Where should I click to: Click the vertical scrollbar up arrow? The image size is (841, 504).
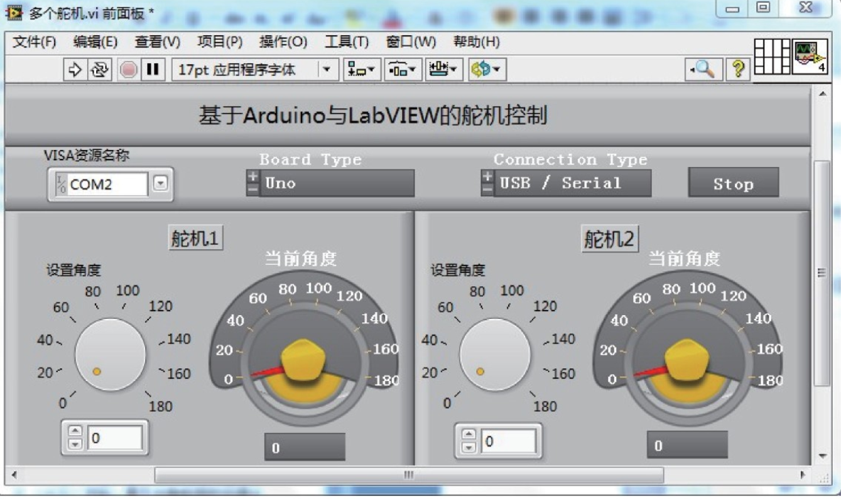click(x=822, y=94)
